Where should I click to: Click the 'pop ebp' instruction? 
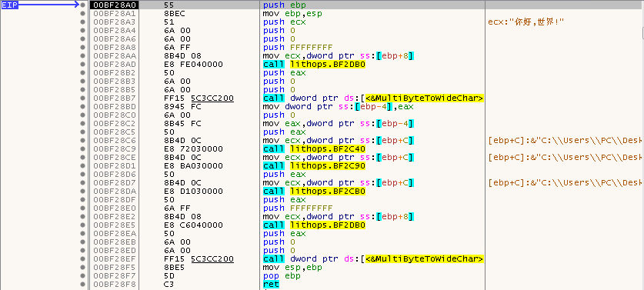[282, 276]
